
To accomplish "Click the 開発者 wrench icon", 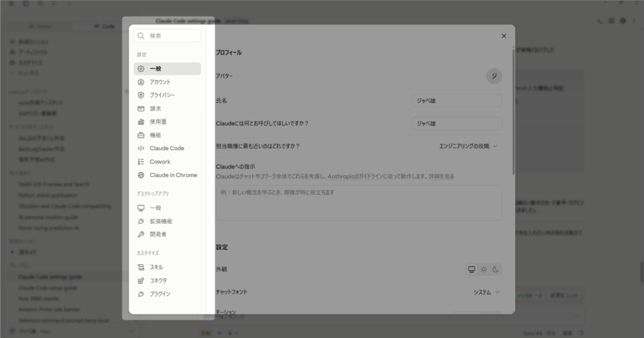I will pos(141,234).
